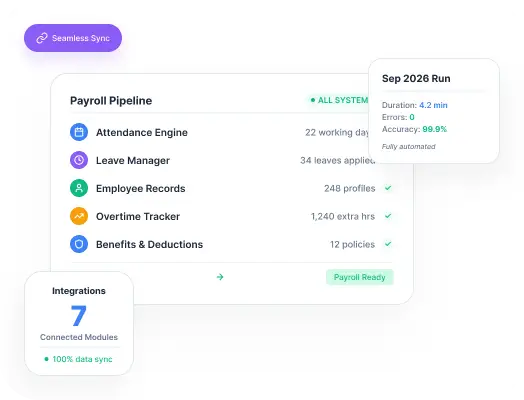Select the Overtime Tracker row label
524x400 pixels.
(x=138, y=217)
